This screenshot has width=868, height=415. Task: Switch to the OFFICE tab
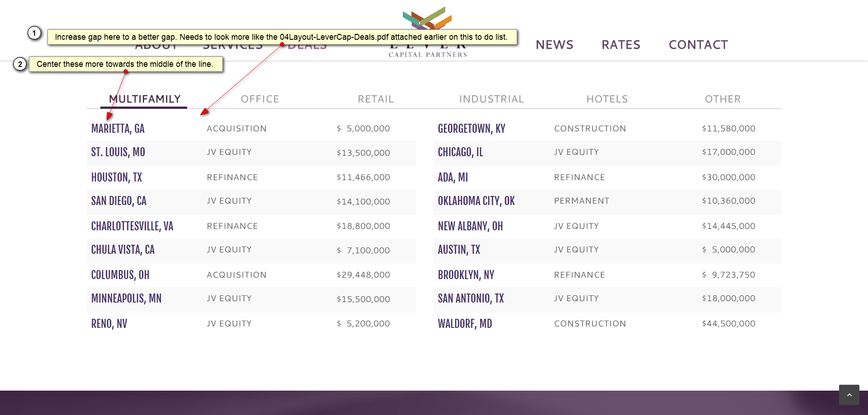[260, 99]
